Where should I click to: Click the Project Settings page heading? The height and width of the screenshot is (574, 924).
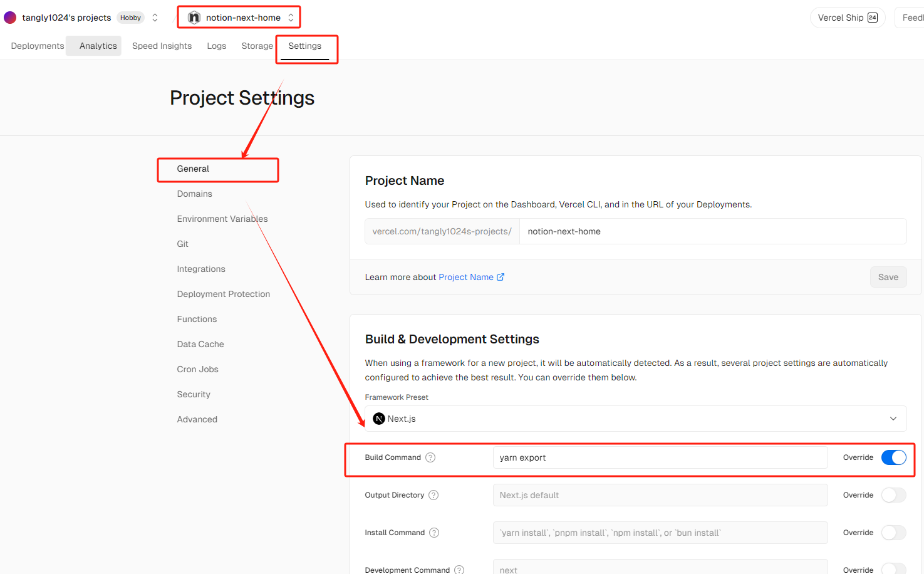point(242,98)
